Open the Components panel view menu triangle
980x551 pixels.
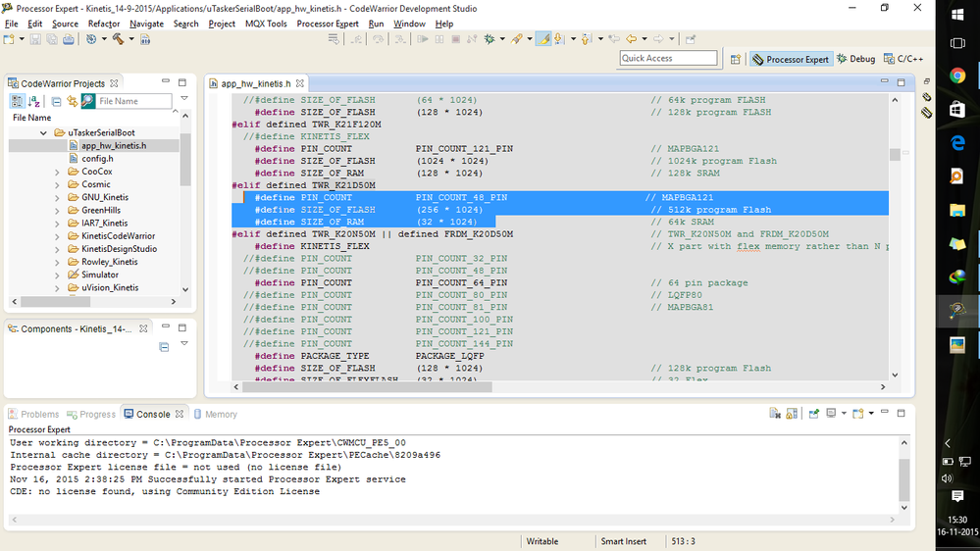(x=184, y=343)
